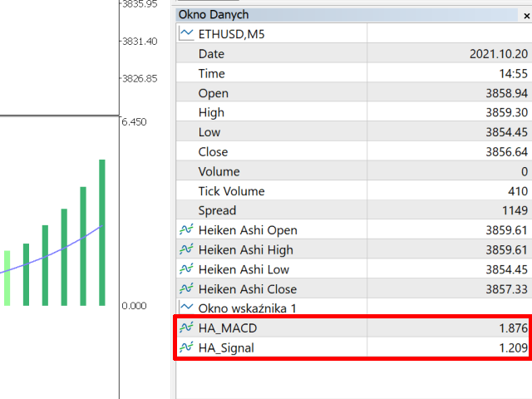Click the Heiken Ashi Open indicator icon

(x=186, y=229)
